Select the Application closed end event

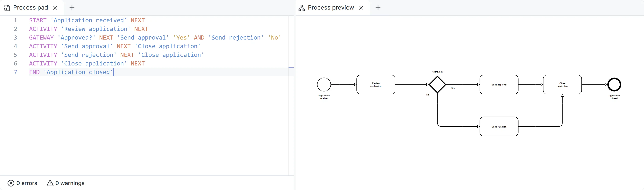pos(614,85)
